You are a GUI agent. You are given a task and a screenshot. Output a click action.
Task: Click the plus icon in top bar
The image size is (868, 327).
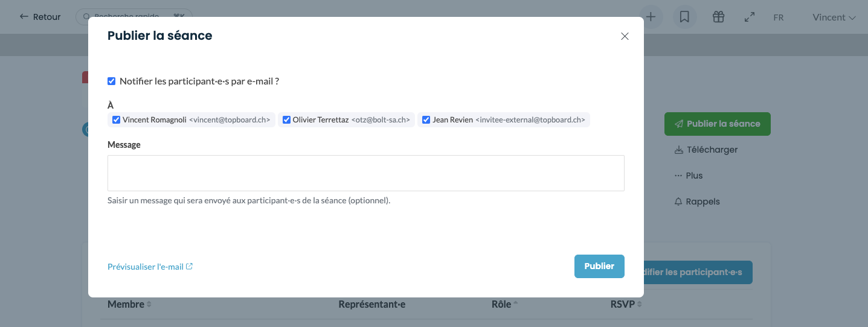tap(651, 17)
